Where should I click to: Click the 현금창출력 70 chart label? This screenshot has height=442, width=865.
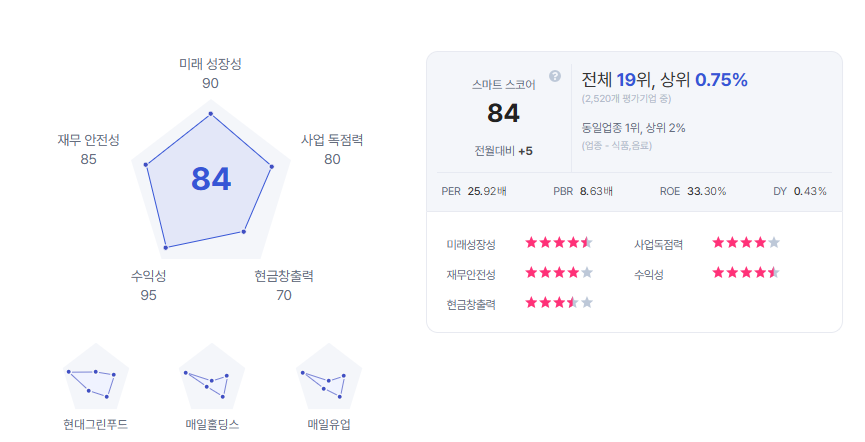(284, 285)
